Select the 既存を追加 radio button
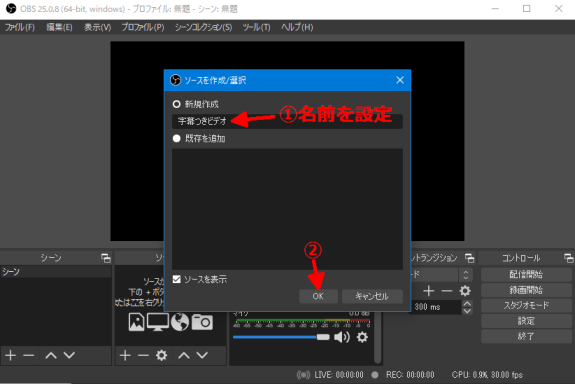This screenshot has width=575, height=384. tap(176, 138)
